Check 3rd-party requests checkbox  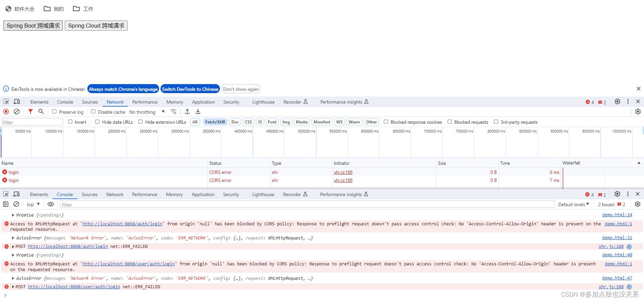[496, 122]
